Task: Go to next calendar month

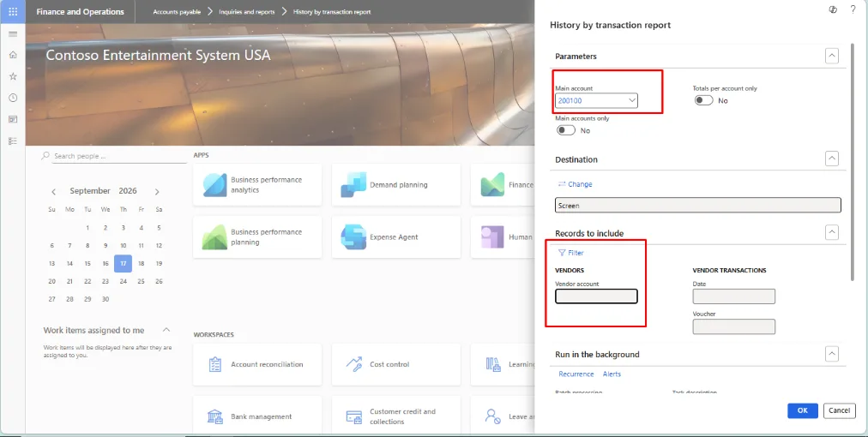Action: pyautogui.click(x=157, y=191)
